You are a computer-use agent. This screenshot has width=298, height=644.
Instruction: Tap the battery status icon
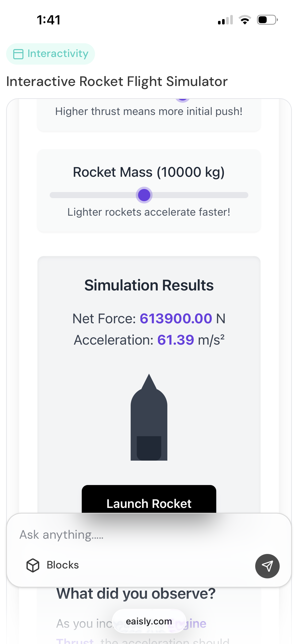point(267,20)
